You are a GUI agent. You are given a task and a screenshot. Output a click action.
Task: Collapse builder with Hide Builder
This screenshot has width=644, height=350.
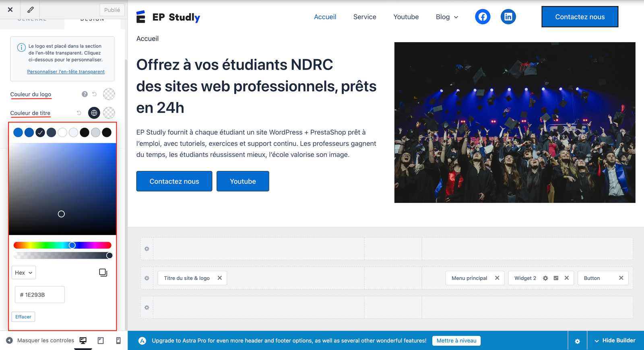615,340
